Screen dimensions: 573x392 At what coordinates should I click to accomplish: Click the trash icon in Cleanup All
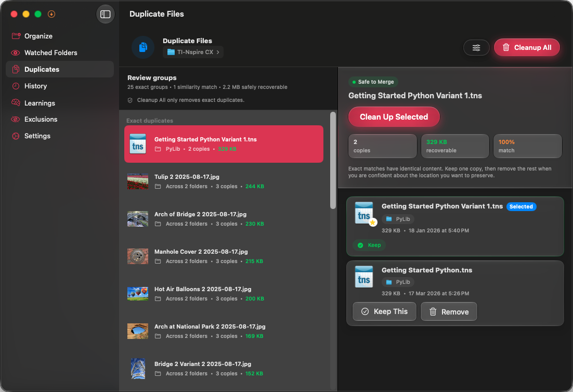pos(506,47)
